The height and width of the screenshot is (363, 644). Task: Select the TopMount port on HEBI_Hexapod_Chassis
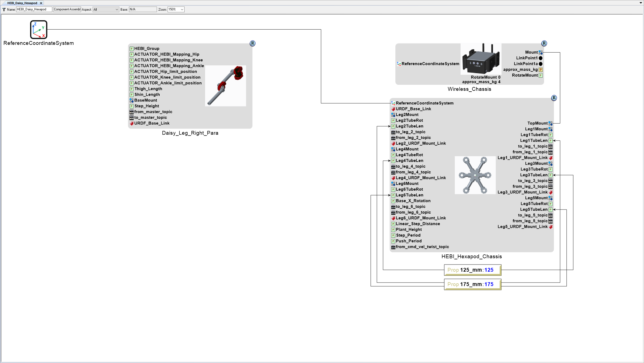(551, 123)
